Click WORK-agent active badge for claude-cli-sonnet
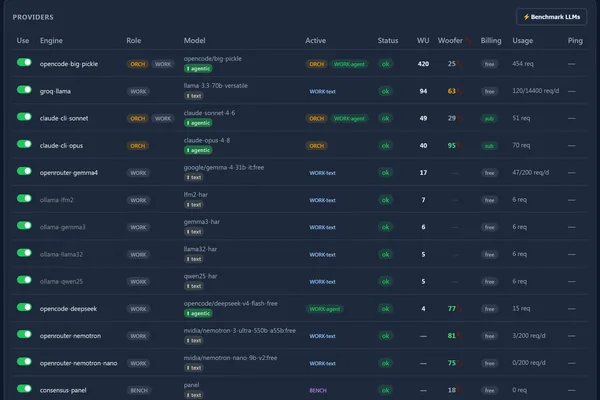This screenshot has height=400, width=600. click(x=349, y=119)
